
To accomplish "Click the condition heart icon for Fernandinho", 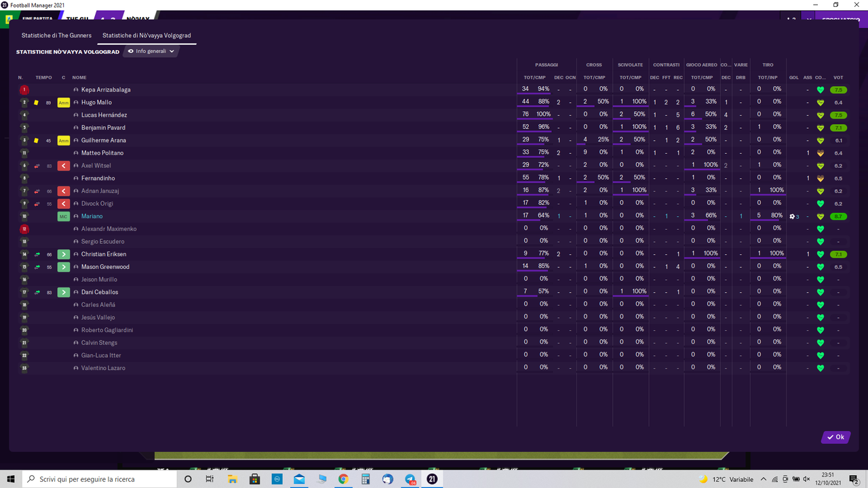I will coord(820,178).
